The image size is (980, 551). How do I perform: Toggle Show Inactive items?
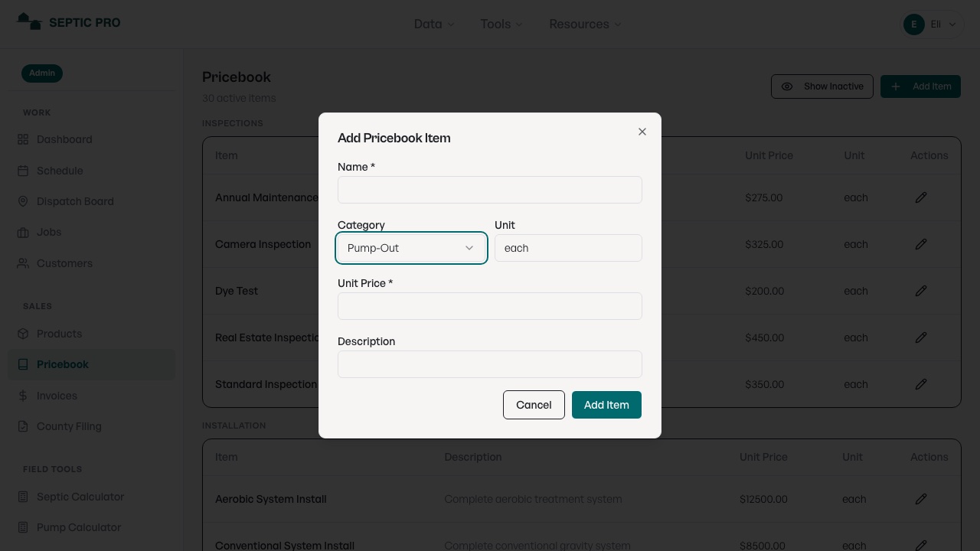pyautogui.click(x=822, y=86)
